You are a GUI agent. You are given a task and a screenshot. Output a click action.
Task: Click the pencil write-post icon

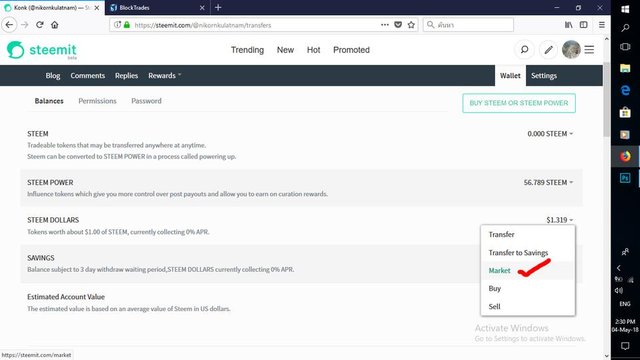(549, 50)
